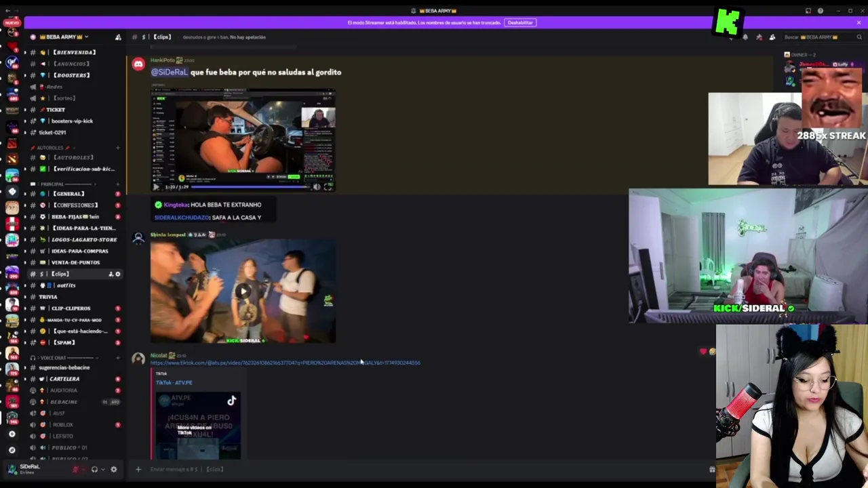Click the attach file plus in message box
Image resolution: width=868 pixels, height=488 pixels.
coord(138,469)
